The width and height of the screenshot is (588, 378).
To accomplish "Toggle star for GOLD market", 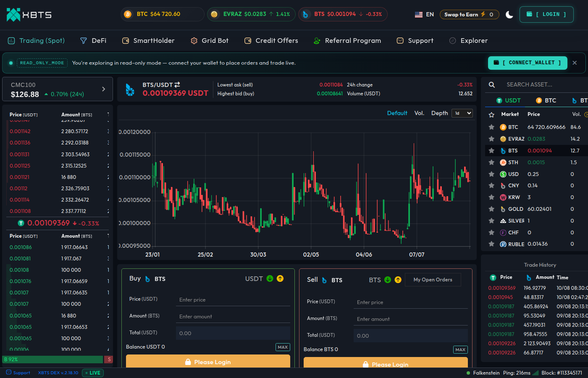I will tap(491, 209).
